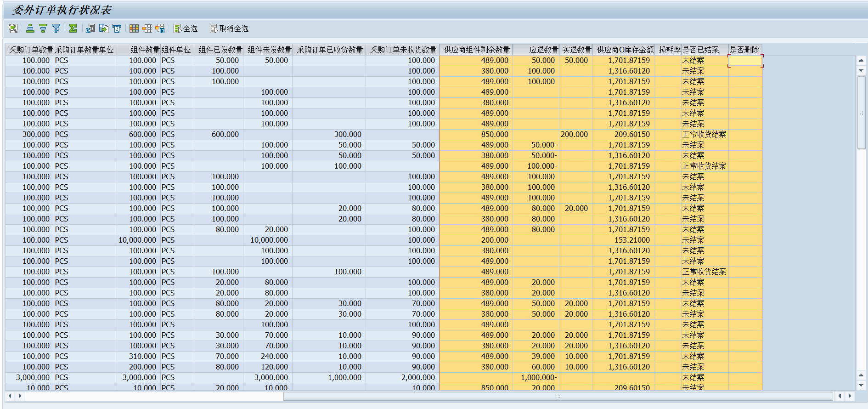Viewport: 868px width, 409px height.
Task: Select the 是否删除 column header
Action: tap(745, 50)
